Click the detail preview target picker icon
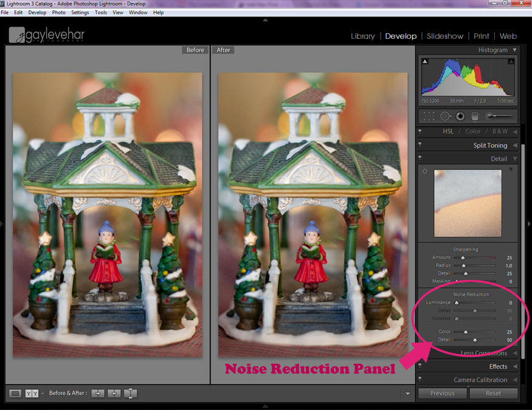Screen dimensions: 532x410 click(x=425, y=171)
